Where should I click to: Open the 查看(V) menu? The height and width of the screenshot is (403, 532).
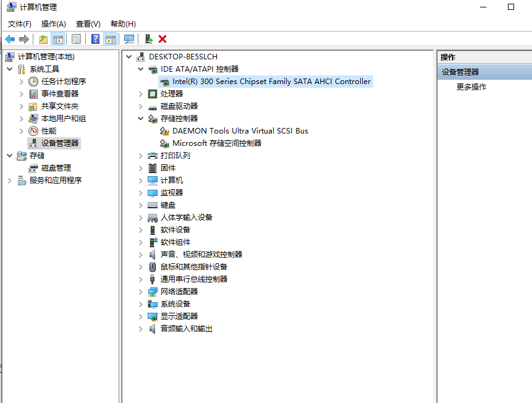tap(88, 23)
